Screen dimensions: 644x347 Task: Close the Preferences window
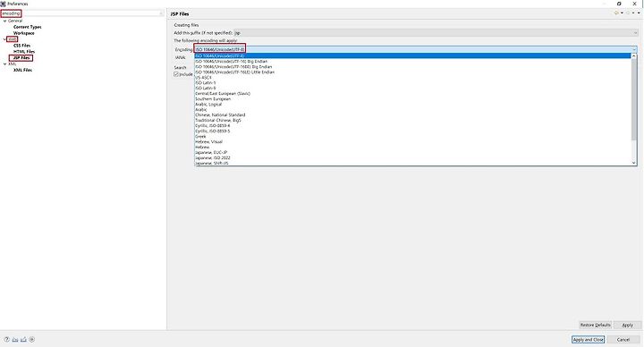pos(634,4)
